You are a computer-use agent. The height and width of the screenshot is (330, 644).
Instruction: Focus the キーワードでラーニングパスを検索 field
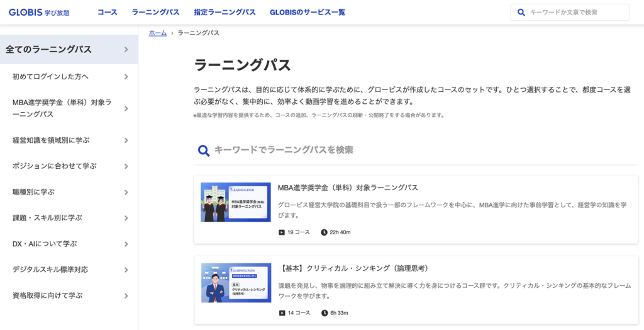tap(415, 151)
